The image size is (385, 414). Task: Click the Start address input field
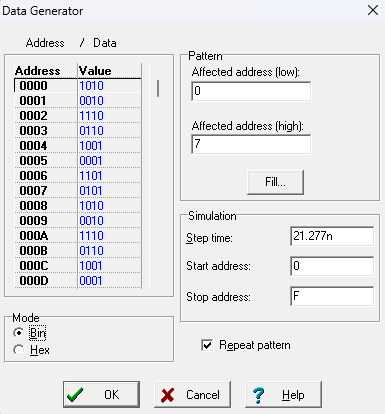[x=332, y=266]
